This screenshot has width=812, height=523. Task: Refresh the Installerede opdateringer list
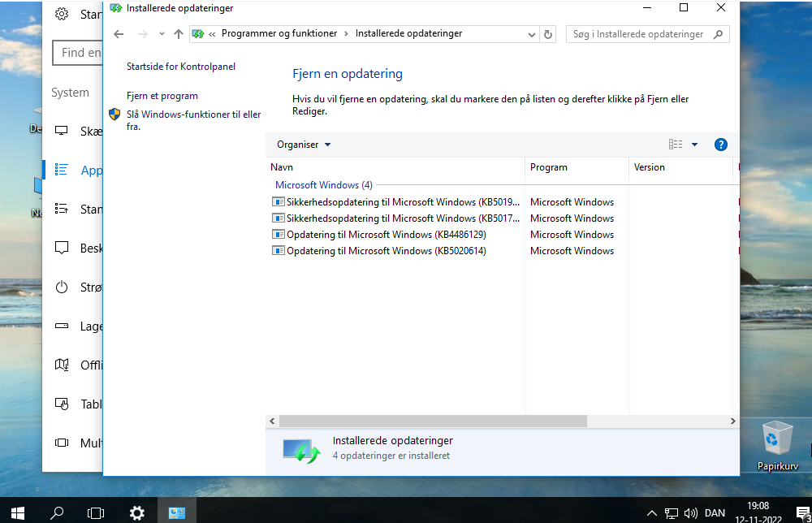tap(548, 34)
